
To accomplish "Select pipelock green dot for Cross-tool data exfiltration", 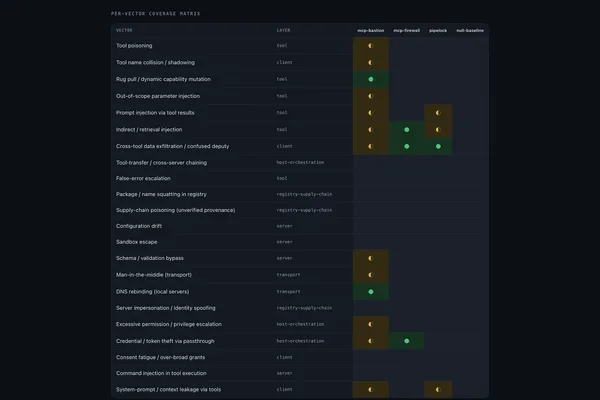I will tap(438, 146).
